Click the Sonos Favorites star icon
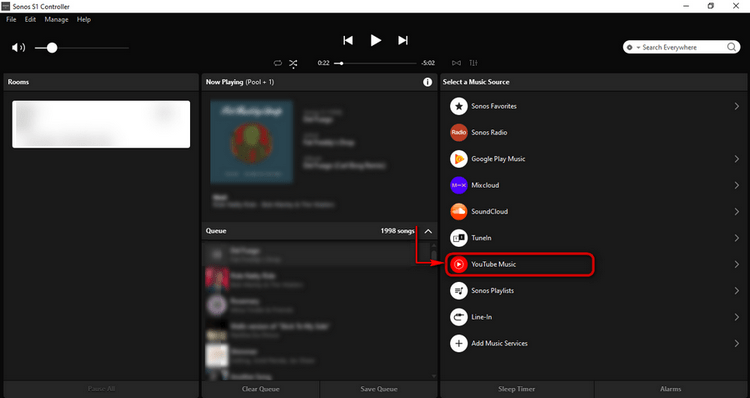The image size is (750, 398). click(459, 106)
